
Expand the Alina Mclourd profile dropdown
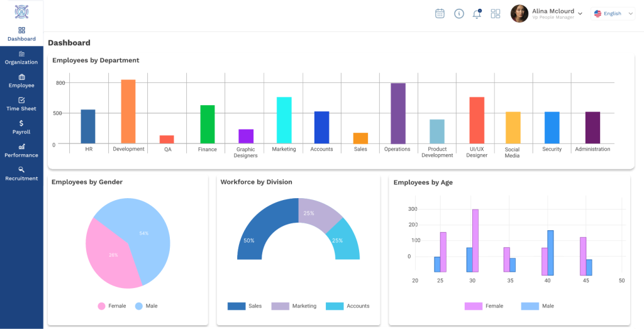pos(580,14)
